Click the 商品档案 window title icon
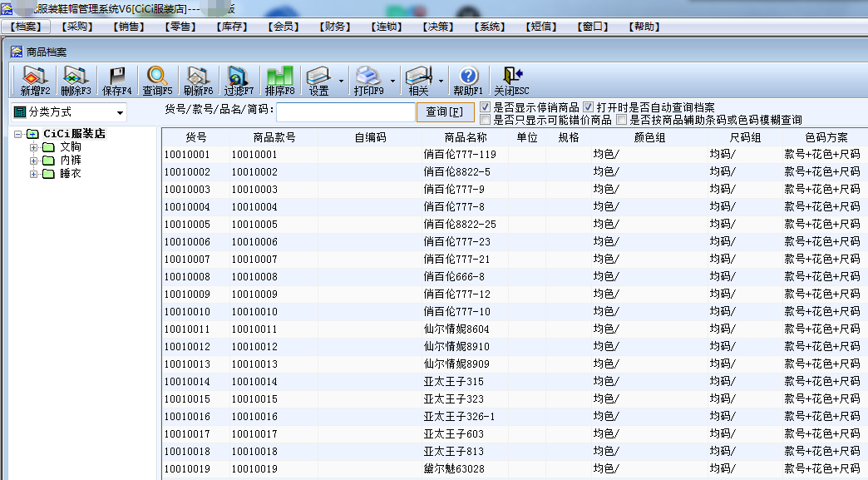868x480 pixels. click(17, 52)
